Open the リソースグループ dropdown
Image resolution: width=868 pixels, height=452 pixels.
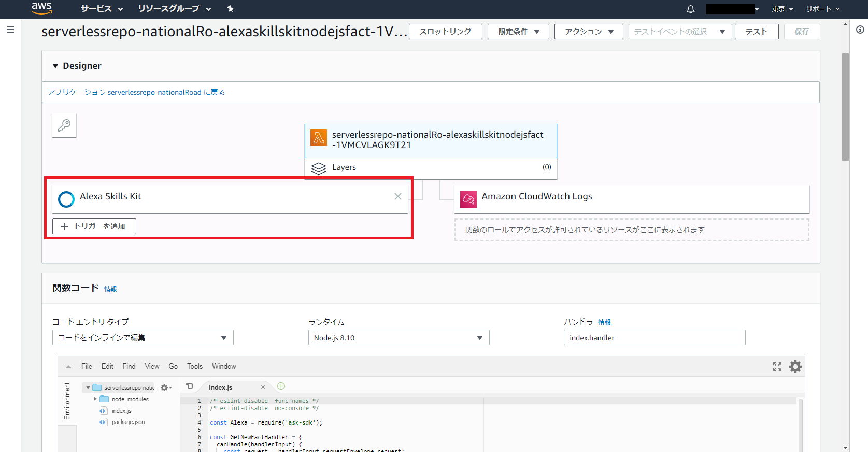click(174, 9)
